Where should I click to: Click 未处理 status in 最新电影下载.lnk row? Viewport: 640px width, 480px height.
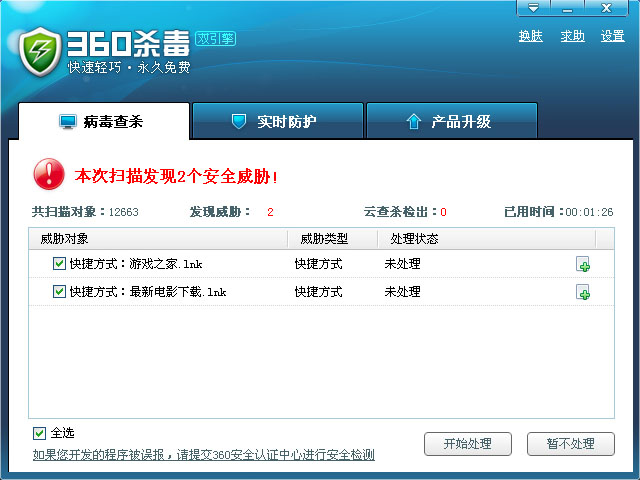[402, 292]
